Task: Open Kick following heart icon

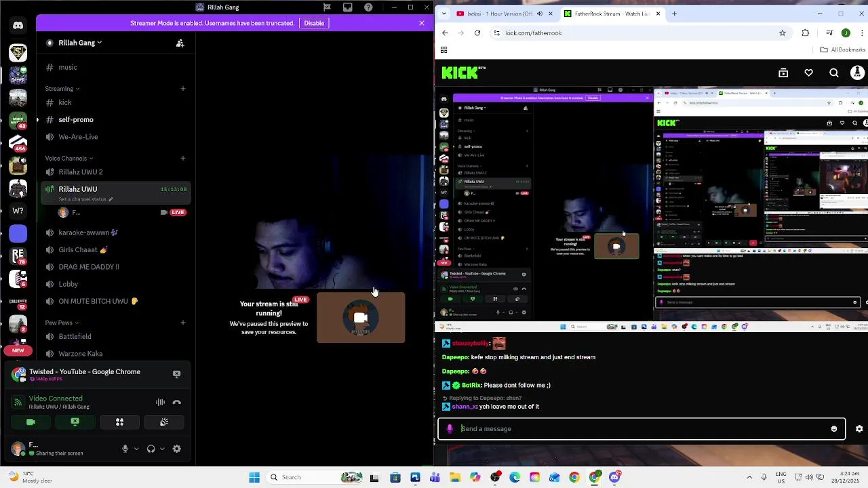Action: (808, 73)
